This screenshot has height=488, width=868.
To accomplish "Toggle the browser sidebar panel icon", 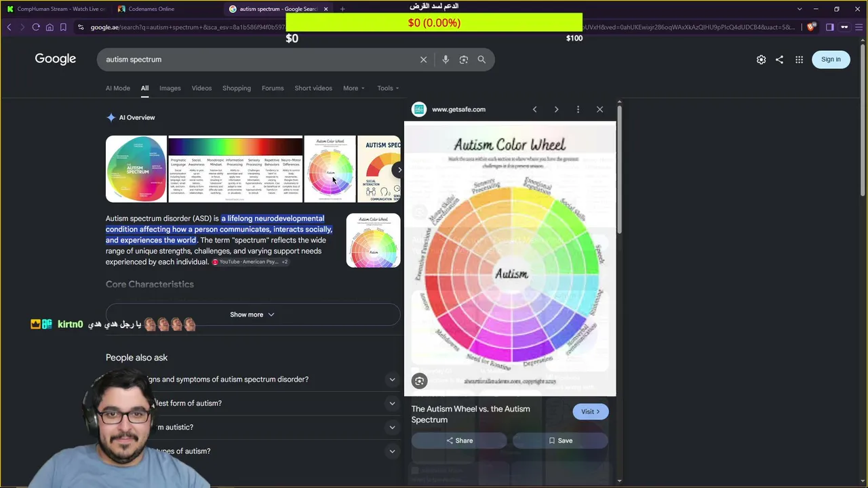I will coord(829,27).
